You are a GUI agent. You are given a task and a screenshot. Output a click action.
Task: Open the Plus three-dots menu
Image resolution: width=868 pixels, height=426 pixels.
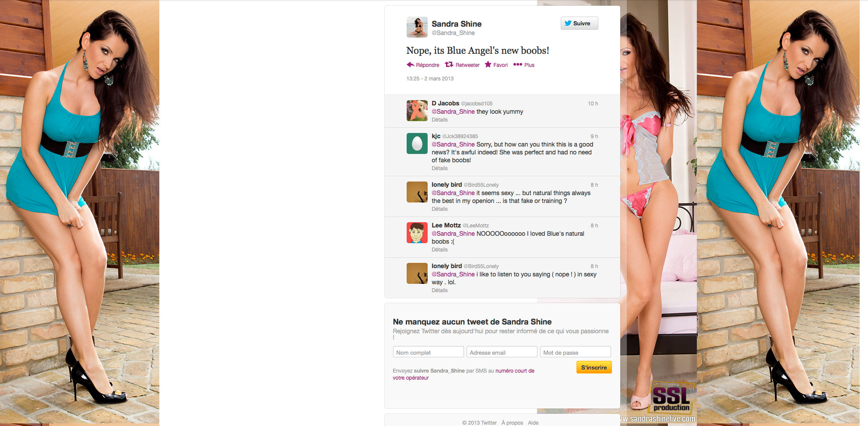pyautogui.click(x=518, y=65)
